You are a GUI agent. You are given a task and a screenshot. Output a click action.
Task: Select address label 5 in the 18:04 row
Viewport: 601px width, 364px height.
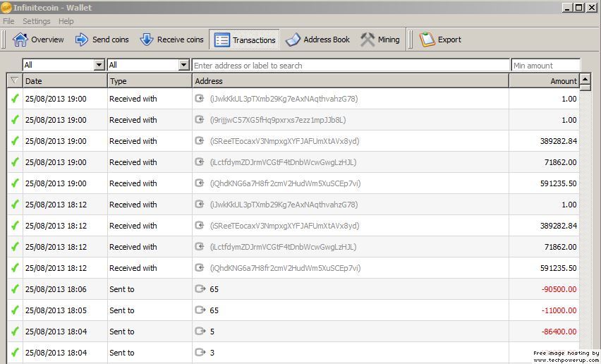[x=212, y=332]
